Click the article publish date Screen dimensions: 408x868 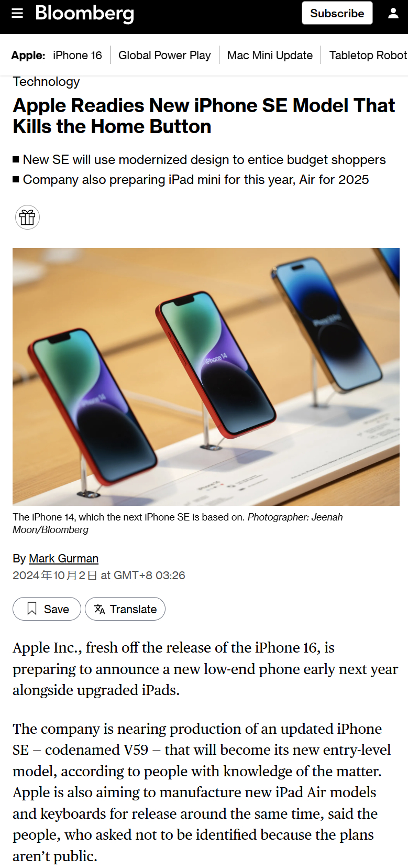click(x=98, y=575)
